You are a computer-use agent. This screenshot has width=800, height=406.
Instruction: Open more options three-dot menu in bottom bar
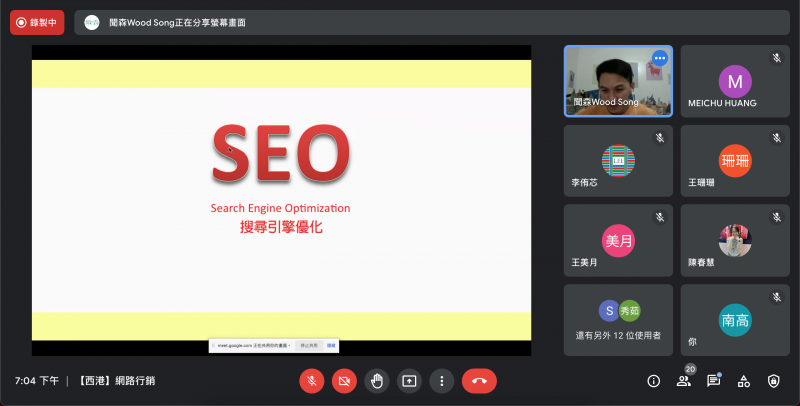[x=442, y=381]
